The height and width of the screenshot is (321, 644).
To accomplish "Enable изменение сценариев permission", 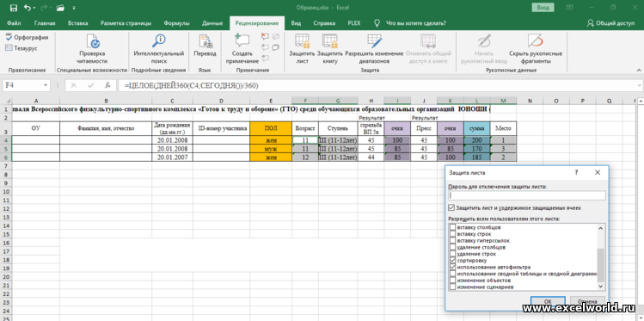I will [452, 287].
